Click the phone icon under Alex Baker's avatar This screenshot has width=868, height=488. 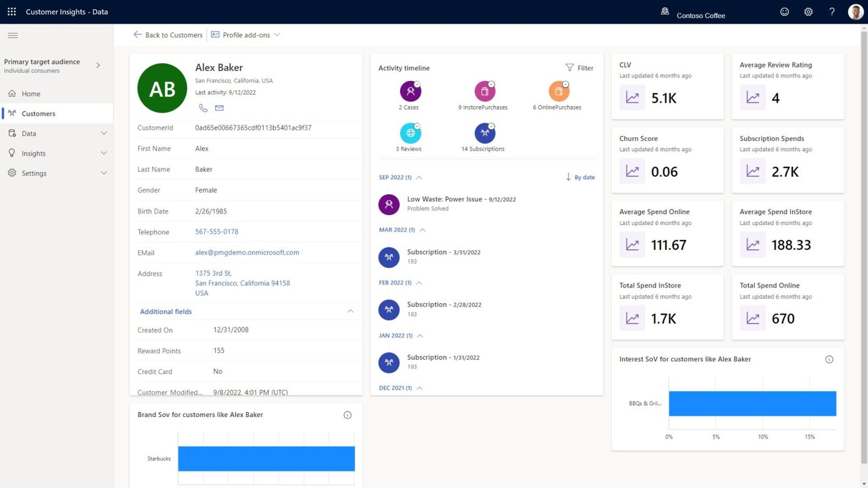[203, 108]
